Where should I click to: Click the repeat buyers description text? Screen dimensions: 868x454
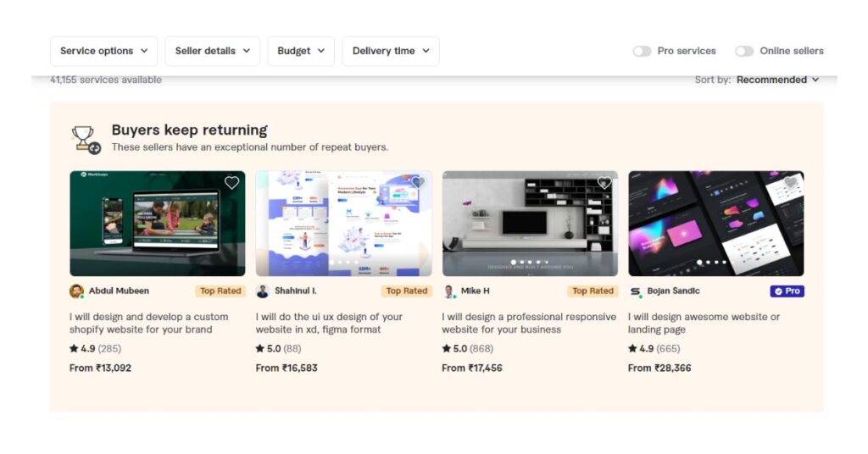(x=250, y=147)
